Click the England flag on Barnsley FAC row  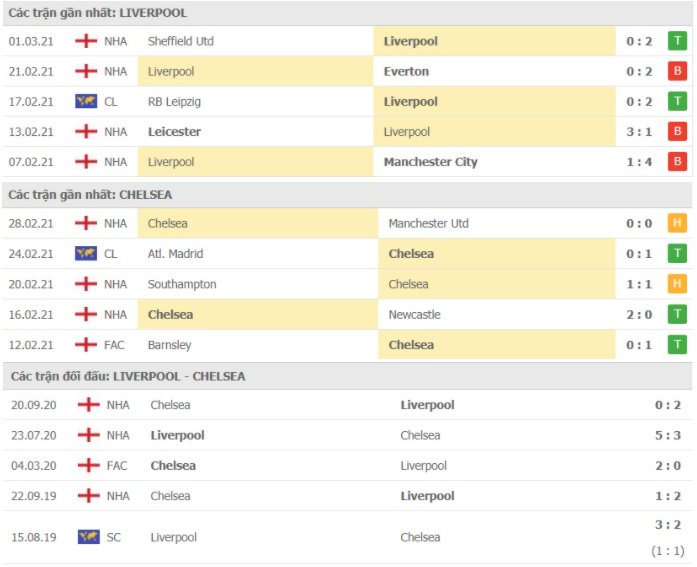click(x=86, y=345)
